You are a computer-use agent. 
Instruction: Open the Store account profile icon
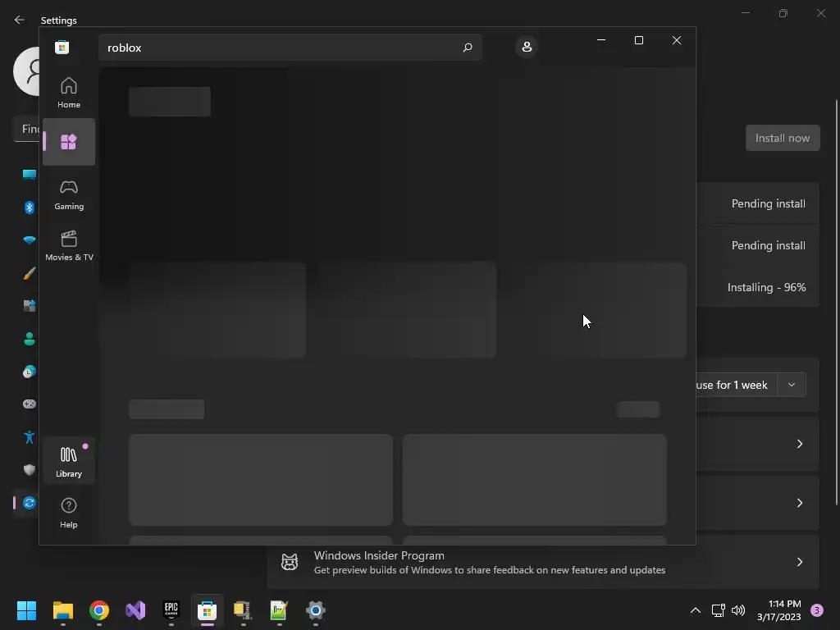(527, 47)
